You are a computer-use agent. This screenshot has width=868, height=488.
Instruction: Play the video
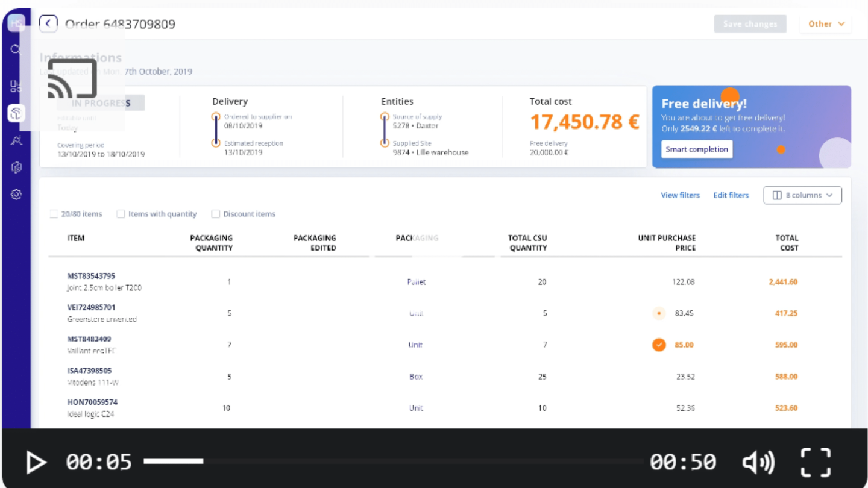coord(36,462)
